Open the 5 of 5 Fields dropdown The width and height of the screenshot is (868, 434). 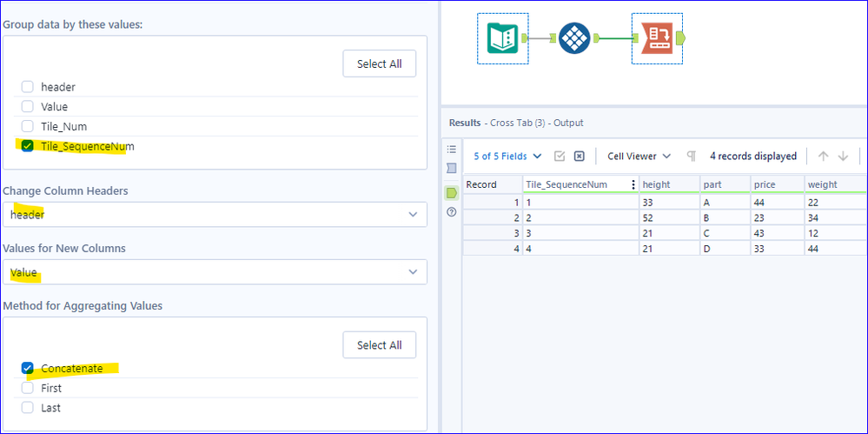(507, 157)
